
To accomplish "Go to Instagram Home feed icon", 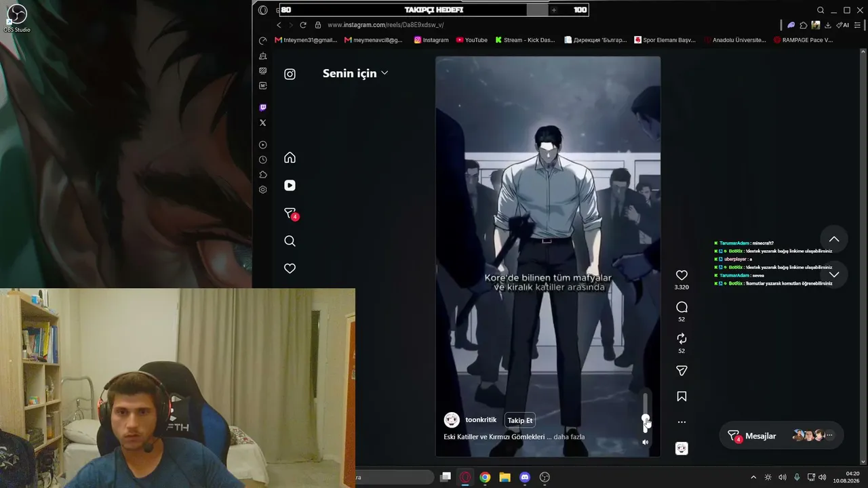I will point(290,158).
